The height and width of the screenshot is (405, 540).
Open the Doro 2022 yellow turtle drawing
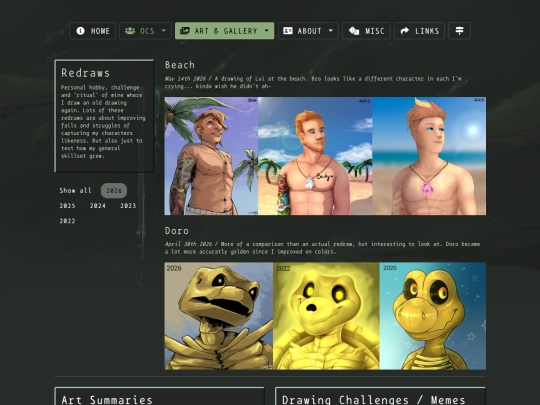tap(326, 316)
